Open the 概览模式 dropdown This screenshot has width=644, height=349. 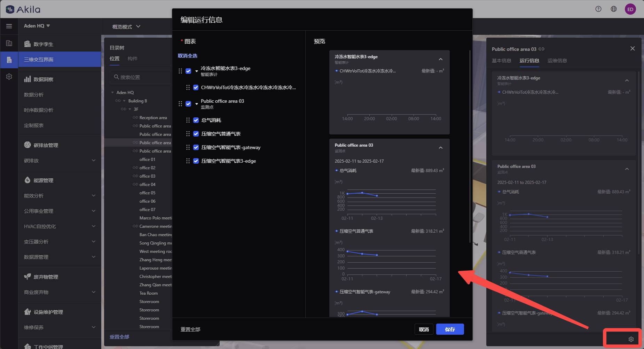point(126,26)
